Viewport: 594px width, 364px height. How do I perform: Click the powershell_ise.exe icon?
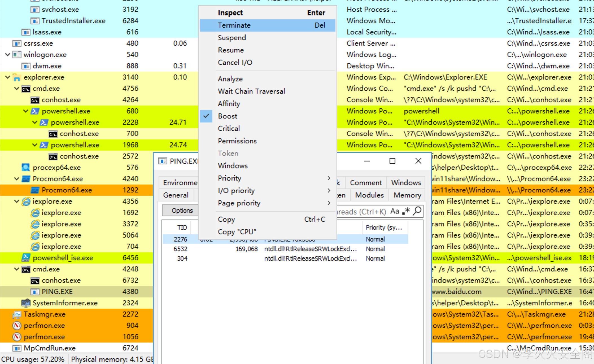coord(26,258)
